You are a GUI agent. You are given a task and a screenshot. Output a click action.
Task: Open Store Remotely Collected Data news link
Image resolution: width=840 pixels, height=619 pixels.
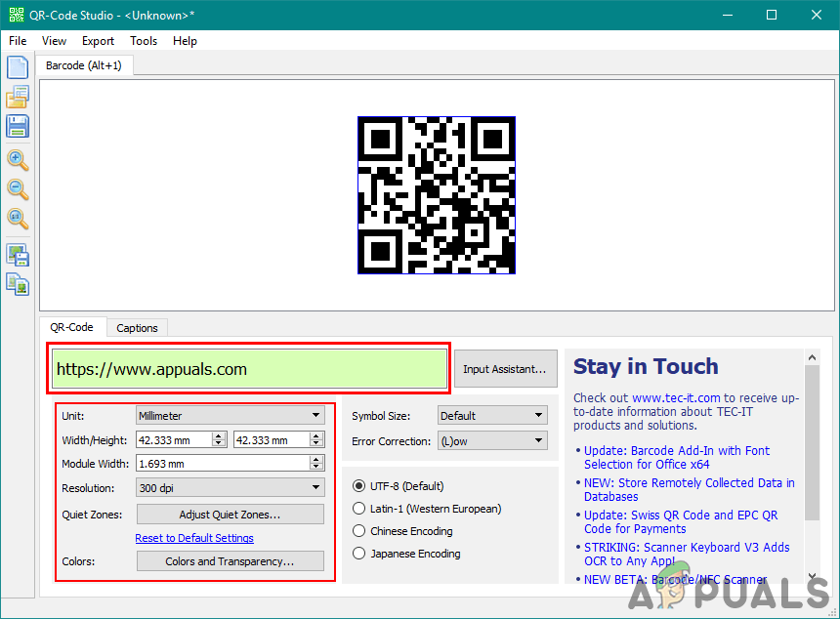coord(690,489)
